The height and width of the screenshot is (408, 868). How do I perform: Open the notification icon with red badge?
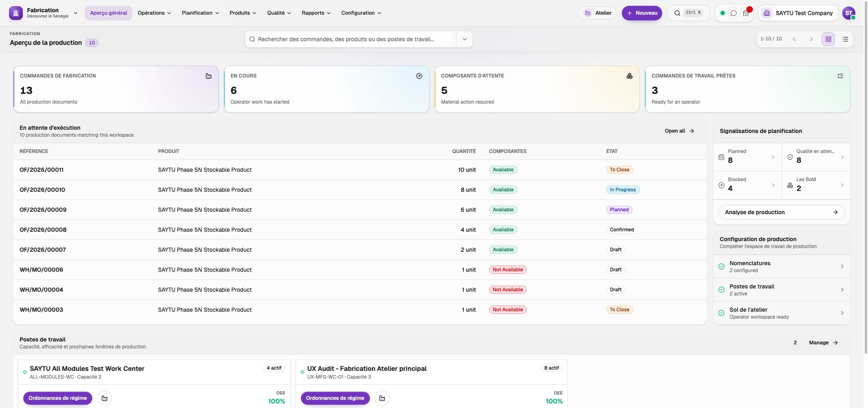(x=746, y=13)
